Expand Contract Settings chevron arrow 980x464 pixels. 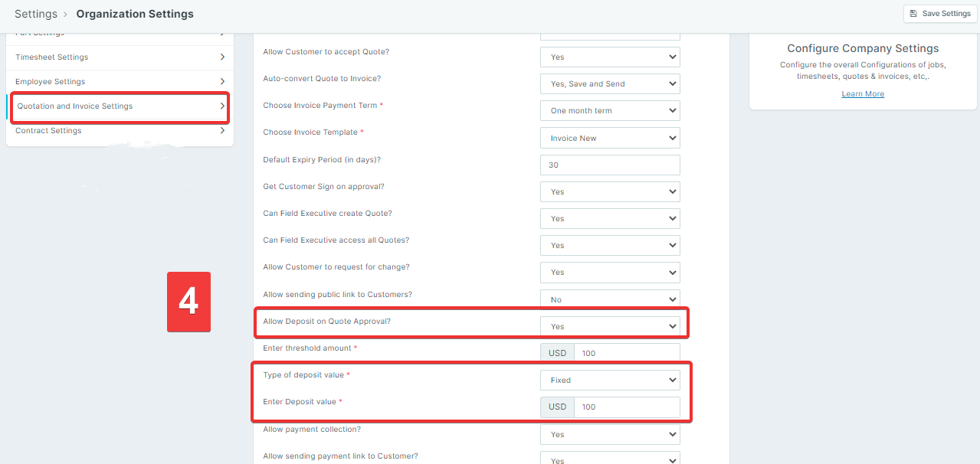[x=222, y=131]
